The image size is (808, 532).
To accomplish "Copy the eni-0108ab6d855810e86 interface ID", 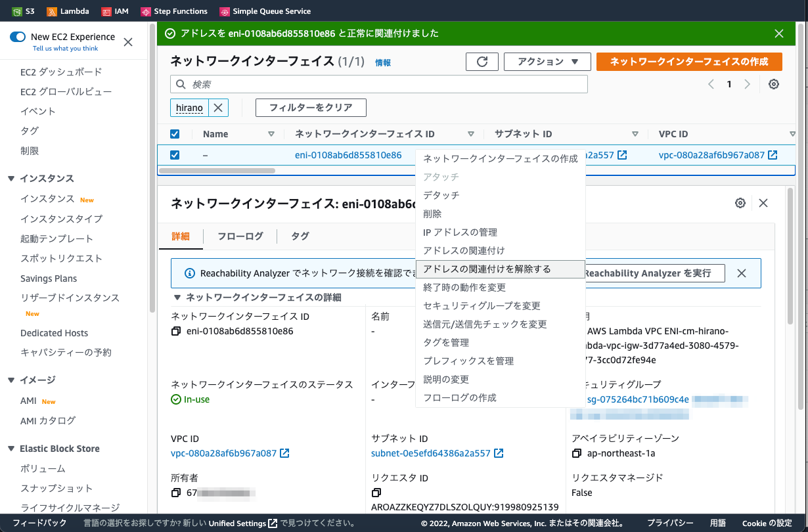I will coord(176,332).
